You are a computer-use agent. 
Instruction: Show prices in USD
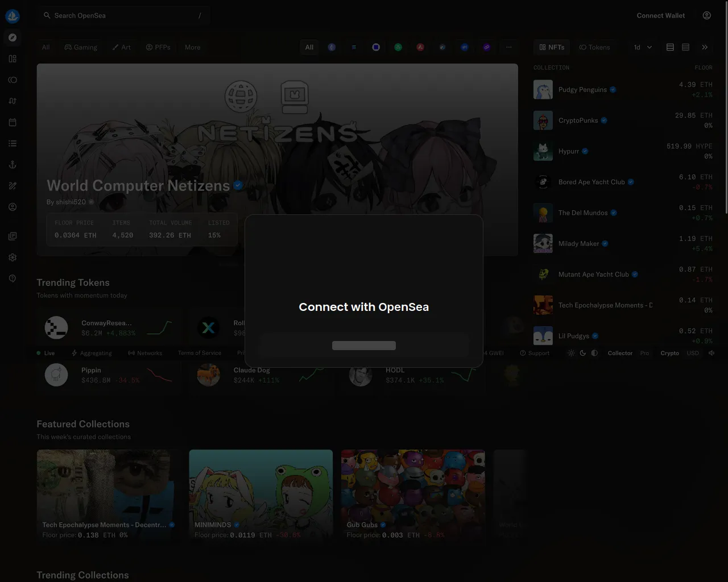pos(693,353)
